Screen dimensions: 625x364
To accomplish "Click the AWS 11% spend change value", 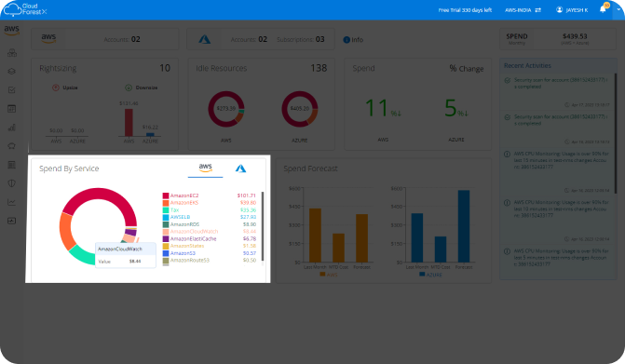I will tap(383, 108).
